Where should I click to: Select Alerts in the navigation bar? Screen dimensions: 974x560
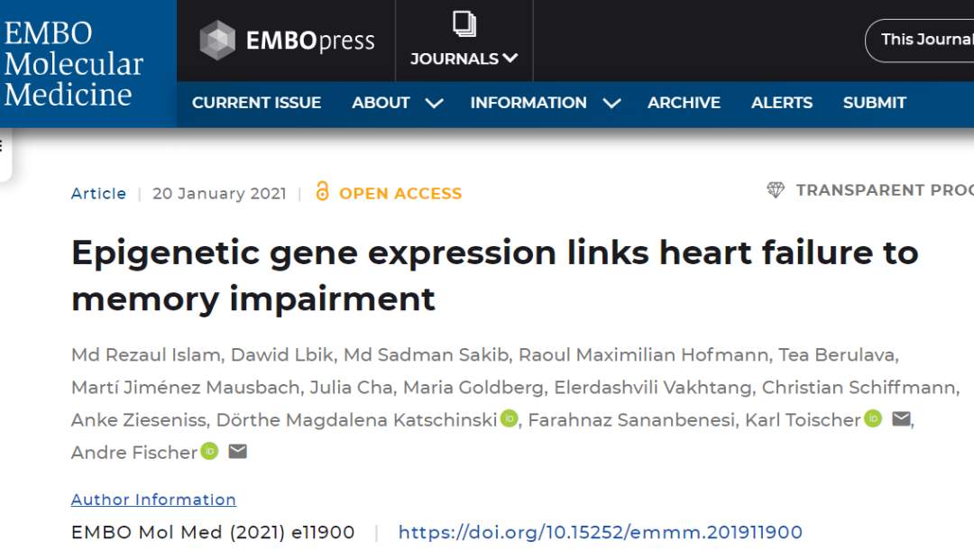point(782,103)
